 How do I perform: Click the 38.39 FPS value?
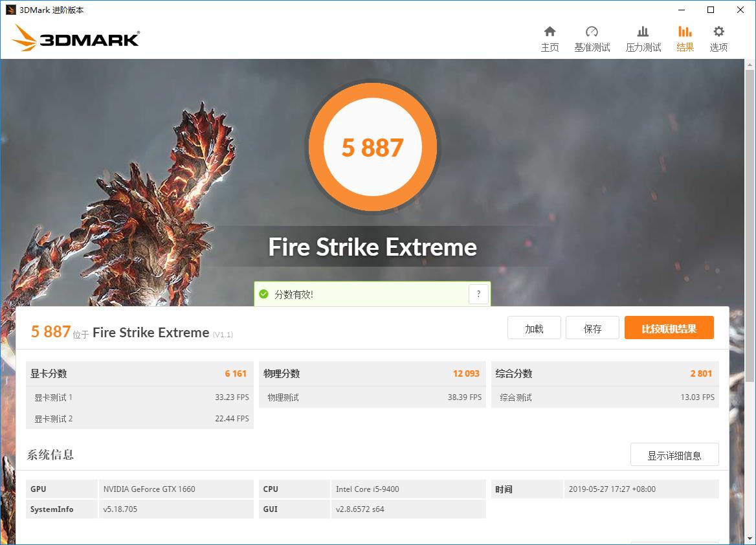[465, 397]
